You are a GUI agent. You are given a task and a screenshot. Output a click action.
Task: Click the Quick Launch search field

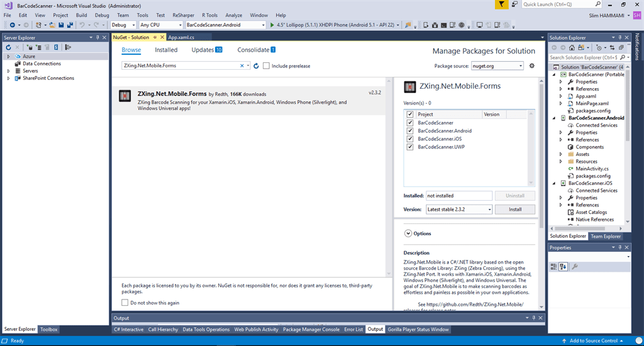pos(562,4)
